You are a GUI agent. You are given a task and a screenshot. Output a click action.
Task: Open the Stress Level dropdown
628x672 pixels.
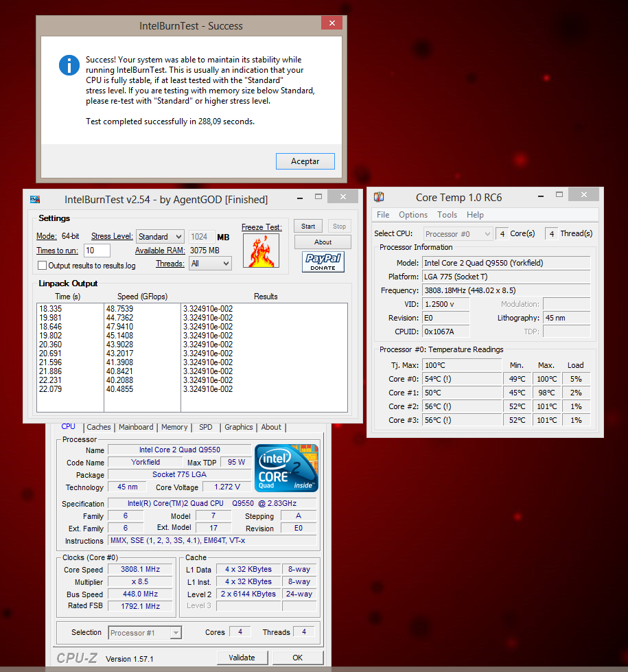[x=160, y=237]
